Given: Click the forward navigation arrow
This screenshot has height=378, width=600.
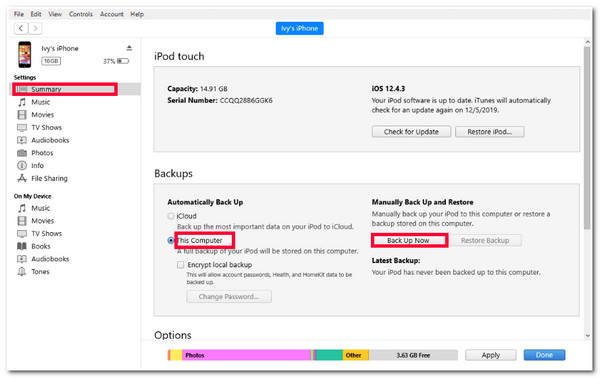Looking at the screenshot, I should (35, 28).
